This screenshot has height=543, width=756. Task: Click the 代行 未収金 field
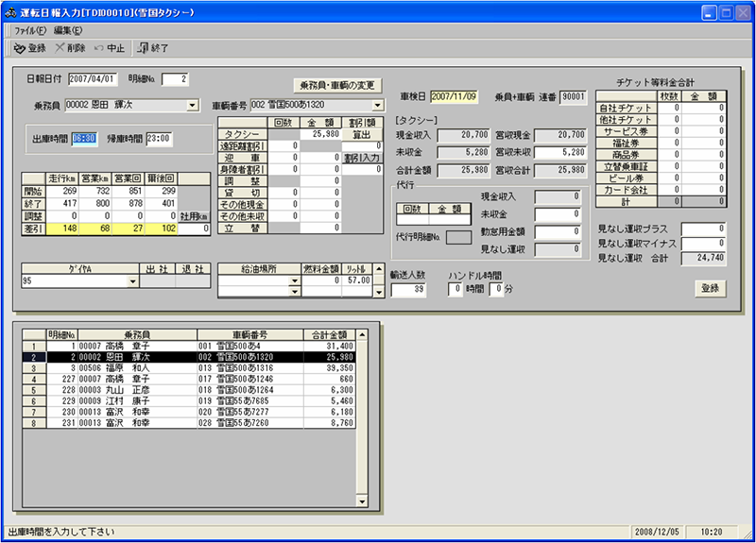(558, 214)
